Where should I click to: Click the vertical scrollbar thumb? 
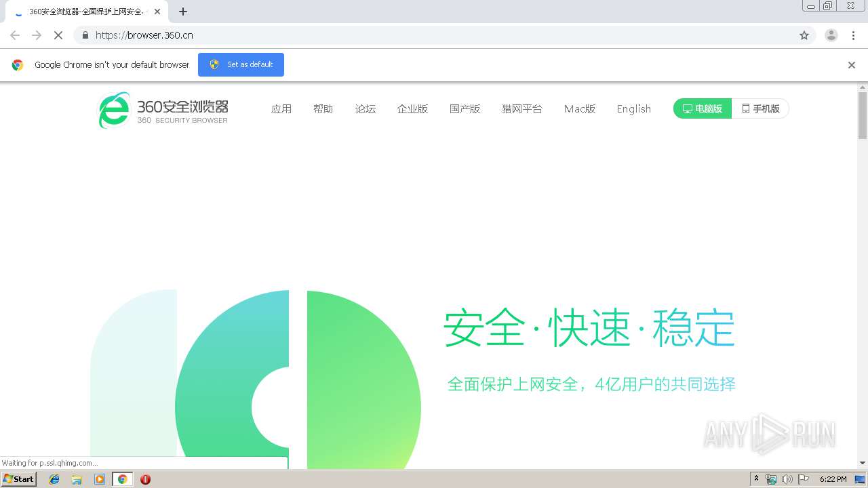point(863,115)
